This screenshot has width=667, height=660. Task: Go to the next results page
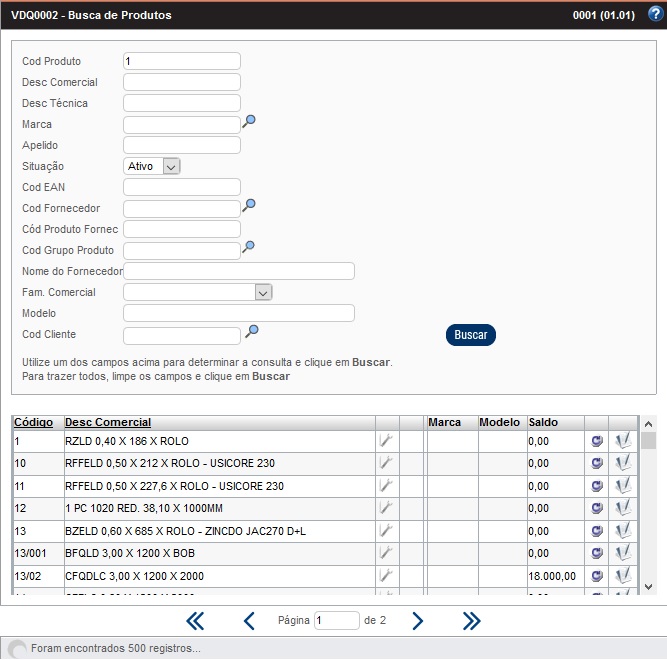pyautogui.click(x=418, y=621)
